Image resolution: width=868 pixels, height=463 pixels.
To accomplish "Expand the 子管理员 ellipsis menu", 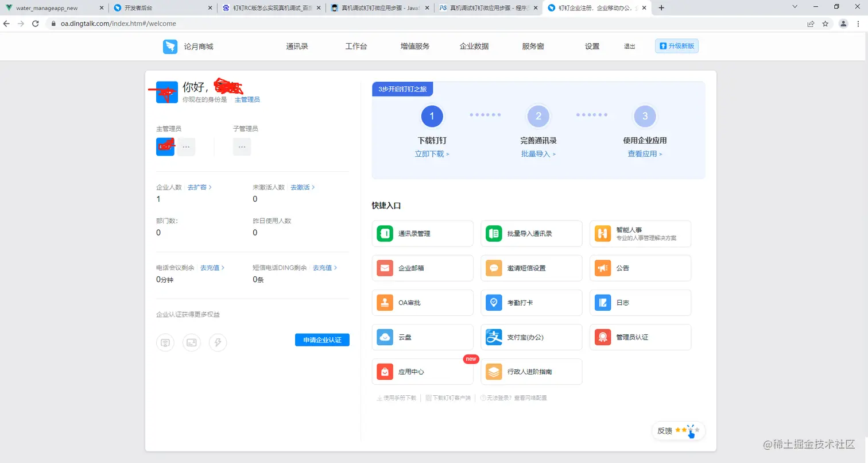I will click(x=242, y=146).
